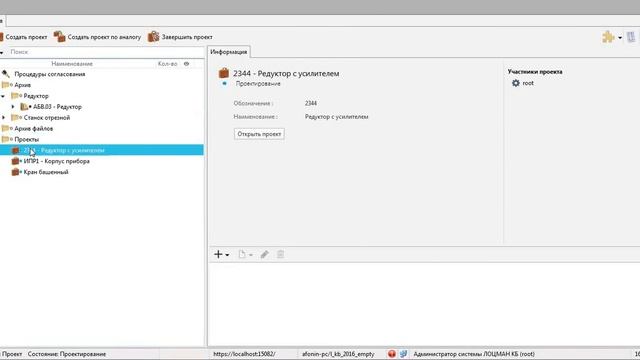Click the Наименование column header
The height and width of the screenshot is (360, 640).
pyautogui.click(x=72, y=64)
